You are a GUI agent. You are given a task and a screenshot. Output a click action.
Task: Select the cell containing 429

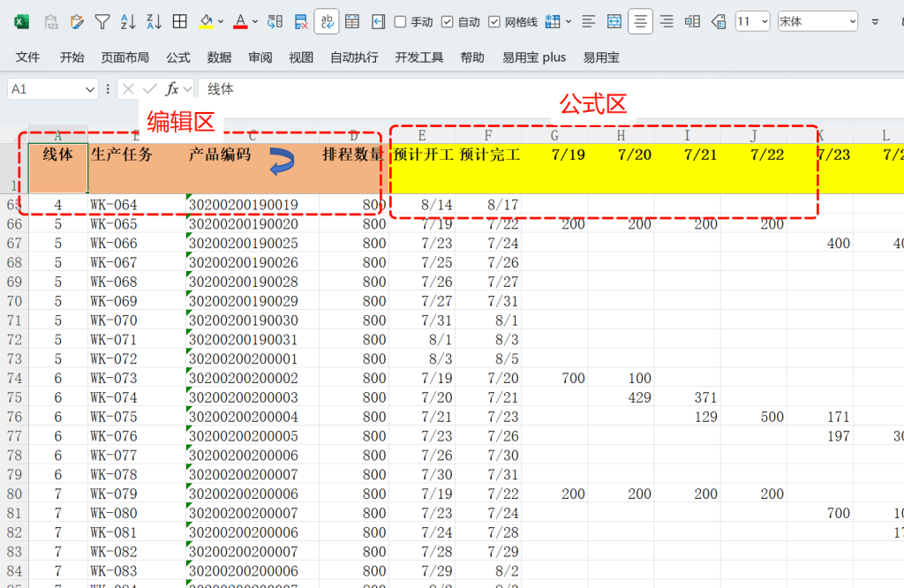(621, 397)
